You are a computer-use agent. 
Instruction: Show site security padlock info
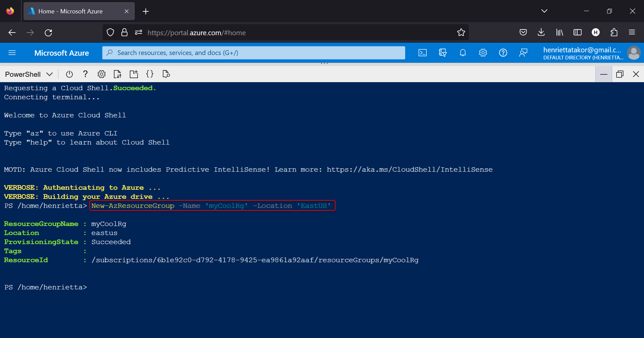(124, 33)
